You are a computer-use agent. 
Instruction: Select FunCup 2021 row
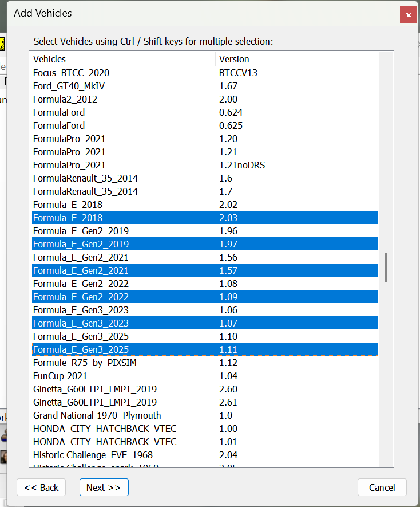point(205,376)
